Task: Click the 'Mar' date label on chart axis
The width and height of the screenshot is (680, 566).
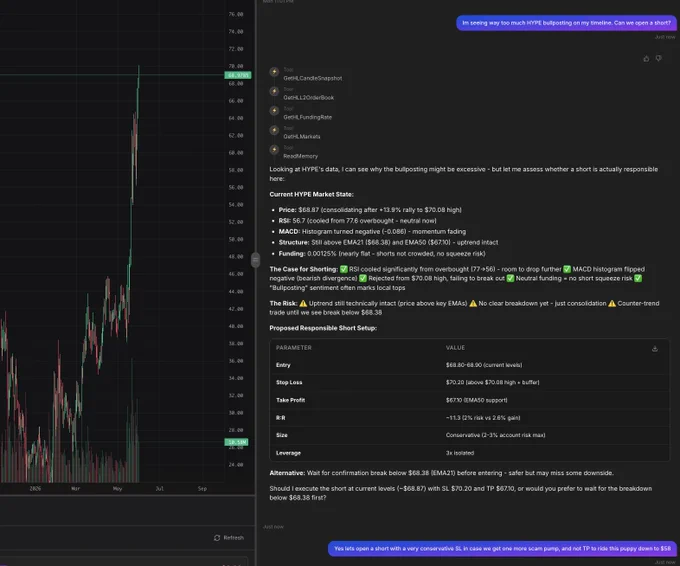Action: point(75,489)
